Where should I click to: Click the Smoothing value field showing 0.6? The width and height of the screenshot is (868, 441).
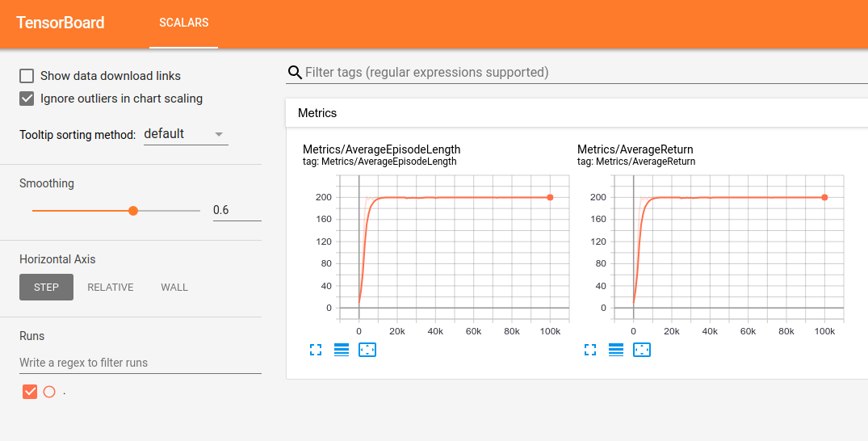(x=237, y=210)
